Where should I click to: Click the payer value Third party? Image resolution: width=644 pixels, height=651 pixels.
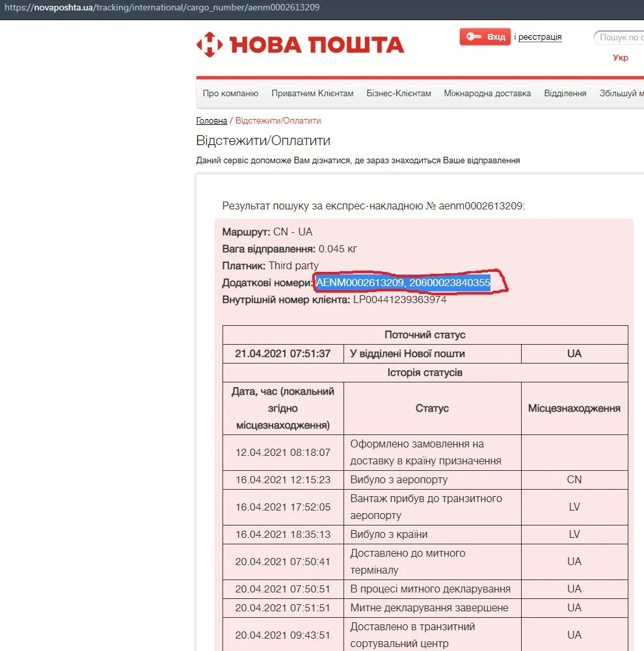pyautogui.click(x=293, y=266)
